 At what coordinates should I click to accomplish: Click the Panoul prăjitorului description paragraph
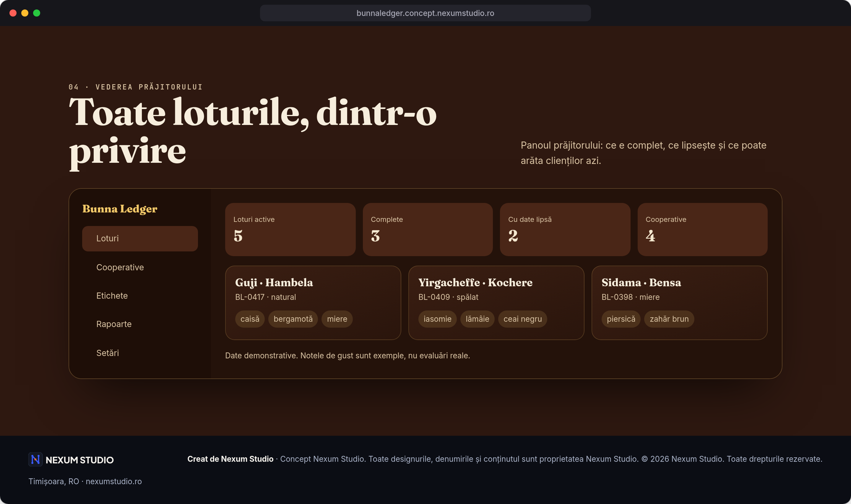644,153
